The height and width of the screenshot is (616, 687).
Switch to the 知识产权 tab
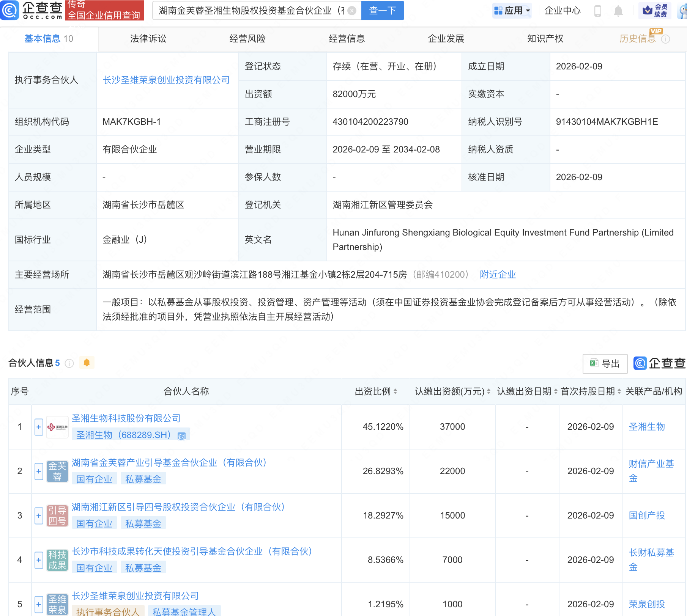click(545, 39)
